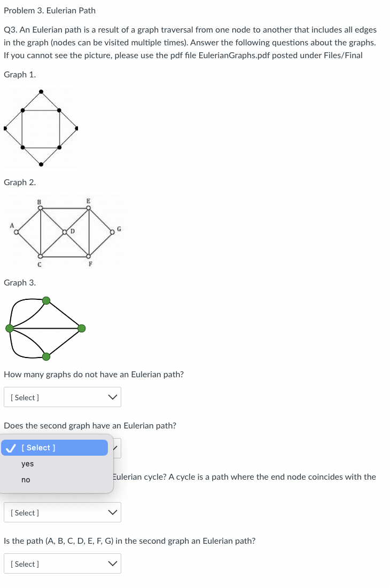Click the highlighted [ Select ] row

(x=54, y=448)
